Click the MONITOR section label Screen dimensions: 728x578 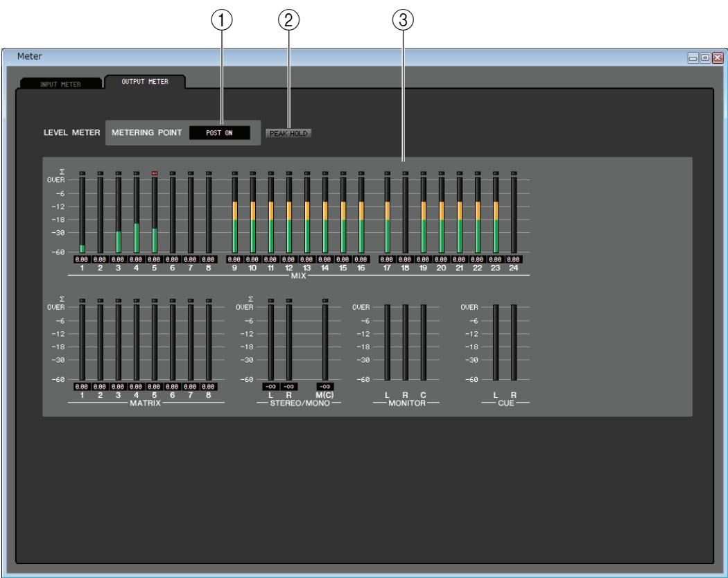click(x=407, y=403)
